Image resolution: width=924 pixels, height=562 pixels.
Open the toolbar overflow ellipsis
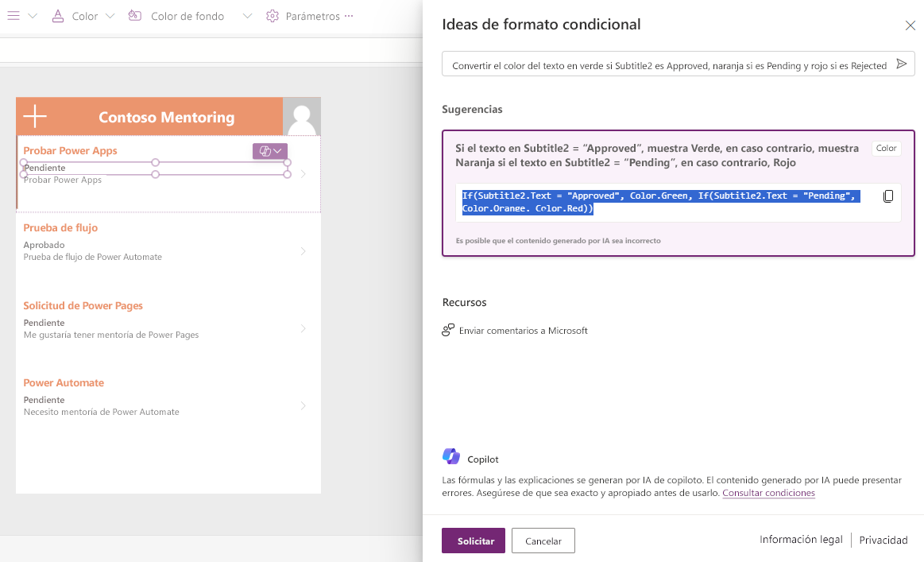click(x=349, y=16)
